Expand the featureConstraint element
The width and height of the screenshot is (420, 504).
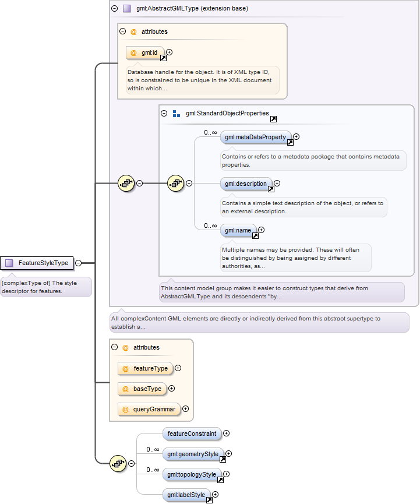pos(226,433)
